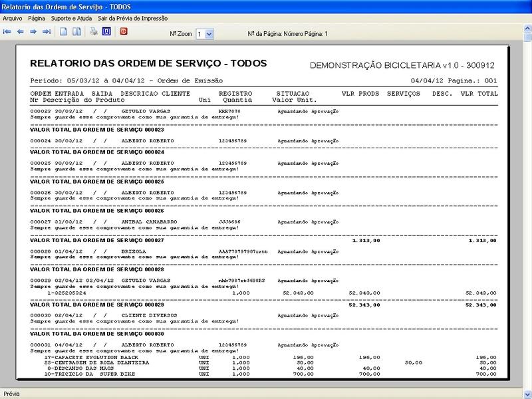Open the Arquivo menu
Screen dimensions: 532x399
pyautogui.click(x=13, y=19)
